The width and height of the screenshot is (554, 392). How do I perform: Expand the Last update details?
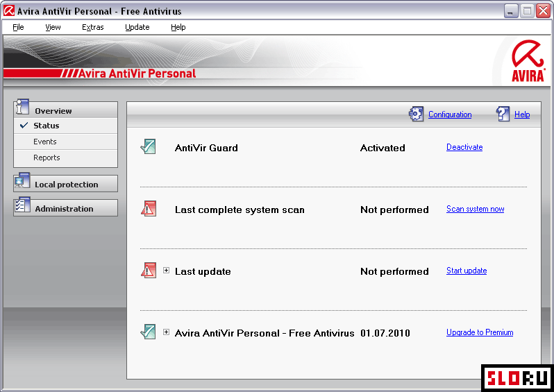(x=166, y=271)
